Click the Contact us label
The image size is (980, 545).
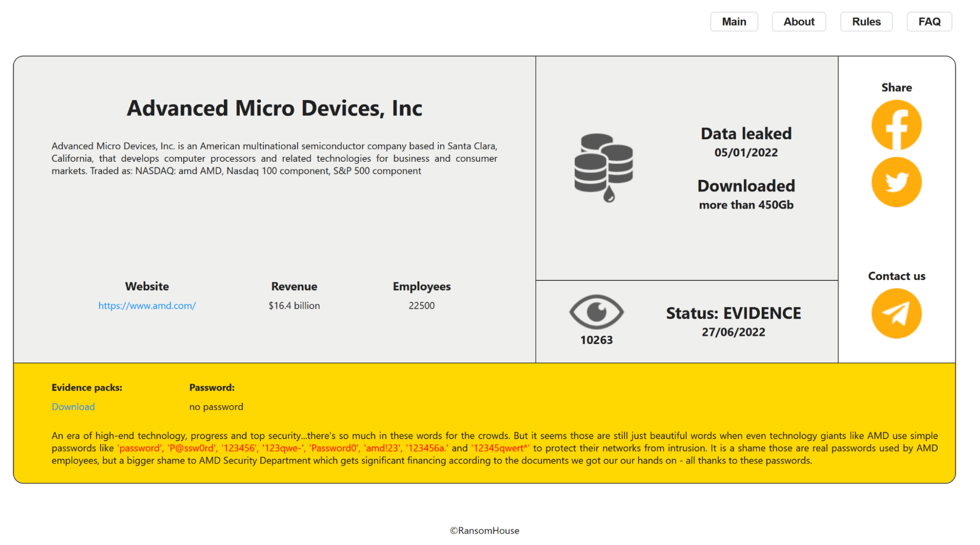pyautogui.click(x=898, y=276)
